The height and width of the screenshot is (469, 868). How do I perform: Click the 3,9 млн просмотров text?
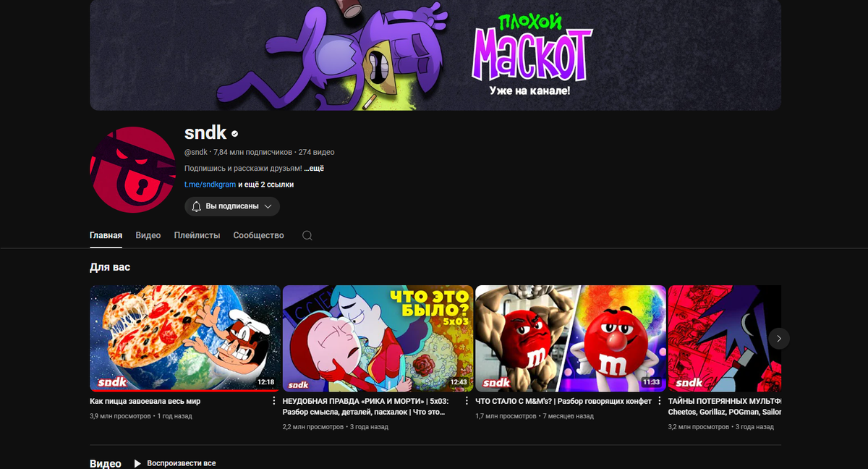point(120,416)
